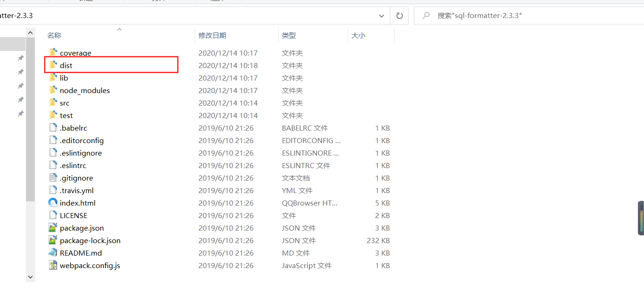This screenshot has width=644, height=288.
Task: Click dist modified date 2020/12/14 10:18
Action: click(228, 65)
